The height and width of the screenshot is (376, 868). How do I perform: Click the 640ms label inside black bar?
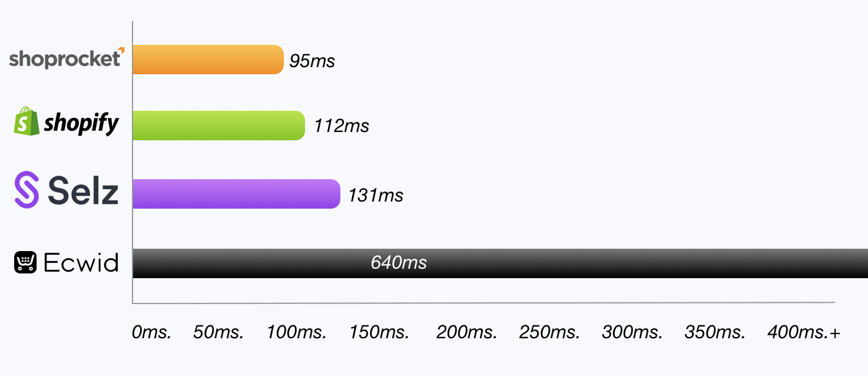(399, 262)
